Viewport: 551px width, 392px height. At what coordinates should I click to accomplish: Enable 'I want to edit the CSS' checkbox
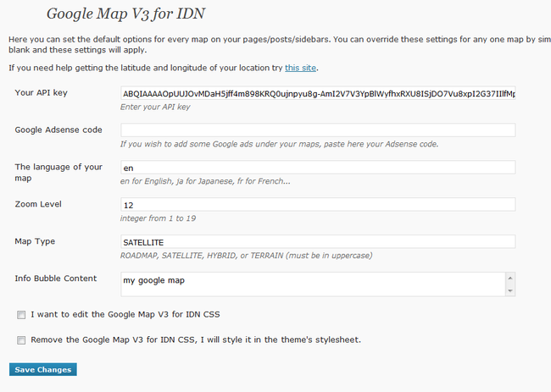pyautogui.click(x=21, y=315)
